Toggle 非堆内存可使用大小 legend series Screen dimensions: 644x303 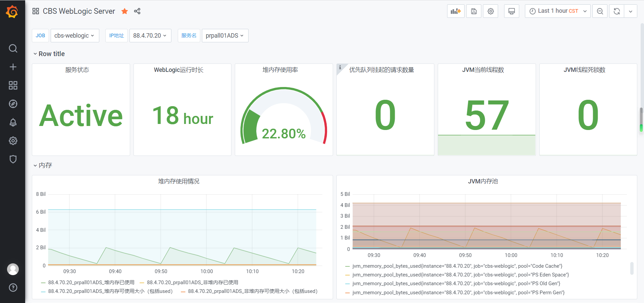pyautogui.click(x=253, y=291)
